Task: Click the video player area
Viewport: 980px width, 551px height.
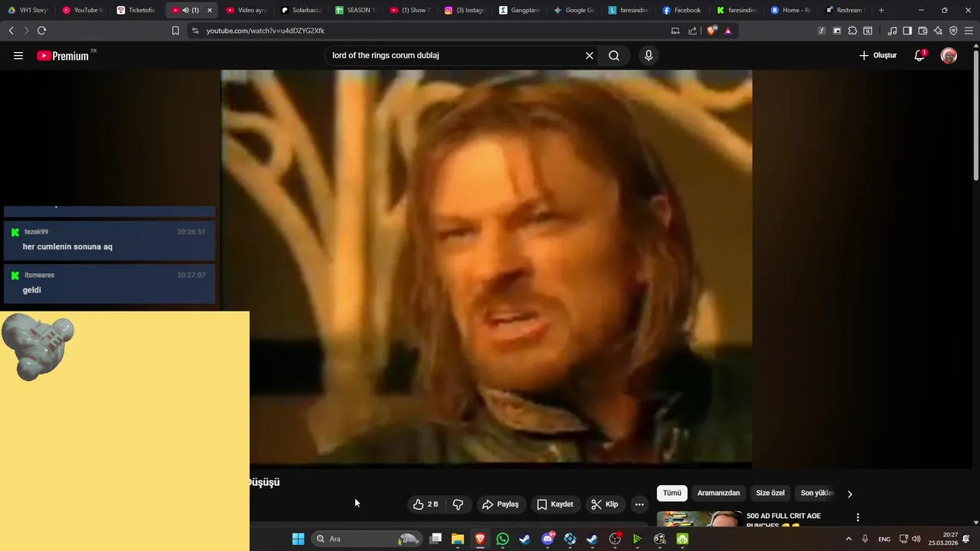Action: tap(486, 268)
